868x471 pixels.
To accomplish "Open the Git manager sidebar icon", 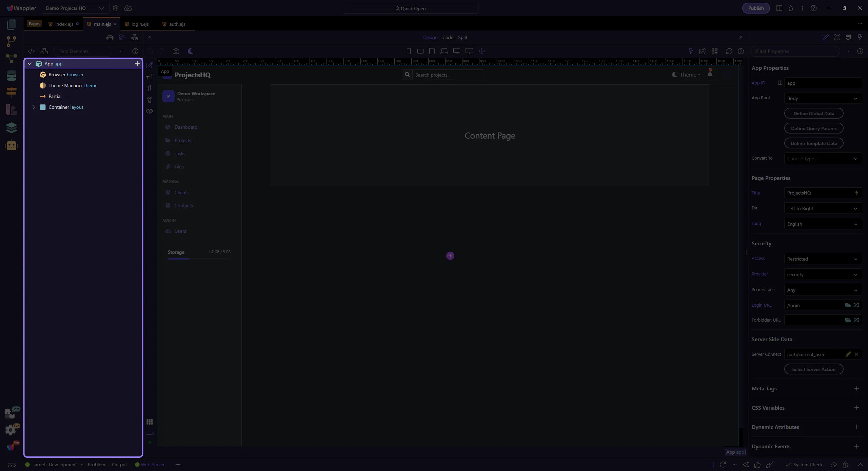I will pyautogui.click(x=11, y=41).
